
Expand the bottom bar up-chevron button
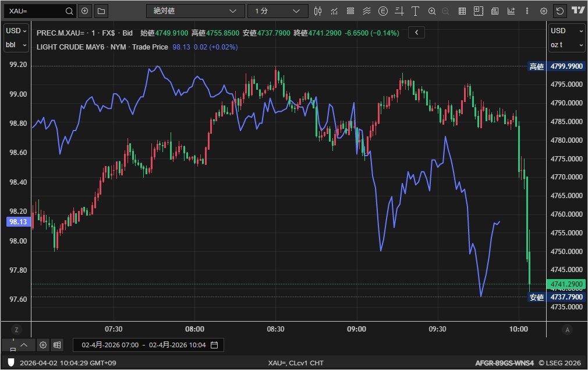[24, 345]
